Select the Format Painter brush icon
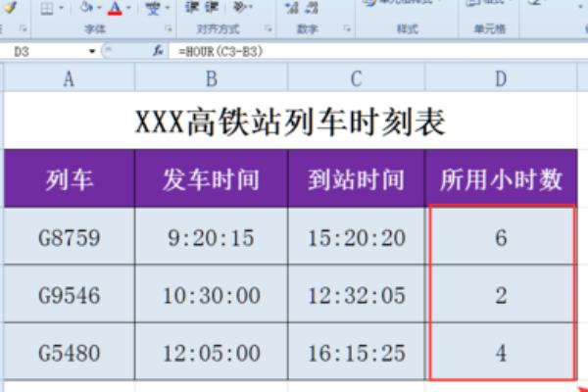 9,8
